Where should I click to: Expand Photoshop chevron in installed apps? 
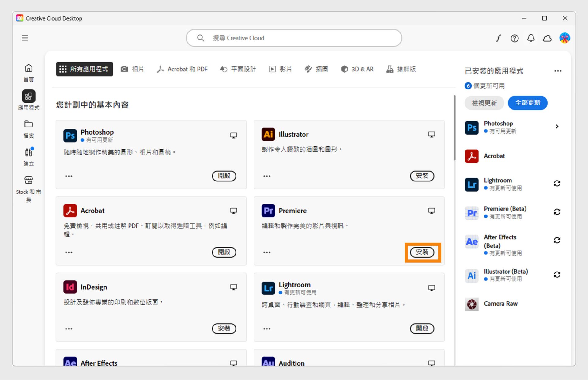[557, 127]
